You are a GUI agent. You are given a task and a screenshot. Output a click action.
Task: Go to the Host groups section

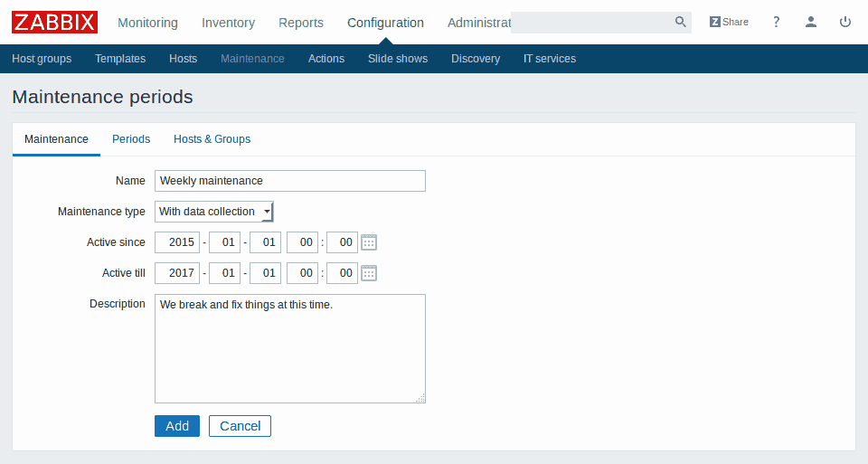[x=42, y=59]
